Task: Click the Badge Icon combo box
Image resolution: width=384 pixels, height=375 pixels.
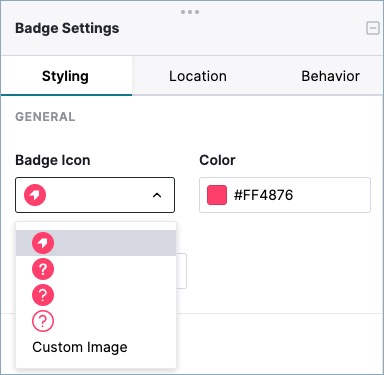Action: (x=95, y=195)
